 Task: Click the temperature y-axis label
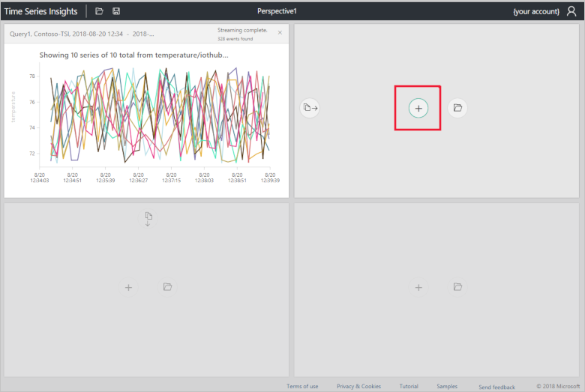coord(13,106)
